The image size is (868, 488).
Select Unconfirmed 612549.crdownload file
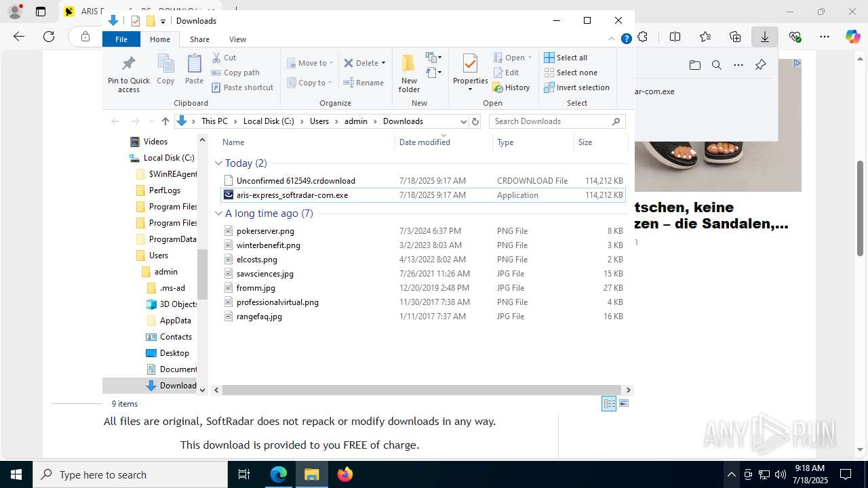click(x=423, y=181)
